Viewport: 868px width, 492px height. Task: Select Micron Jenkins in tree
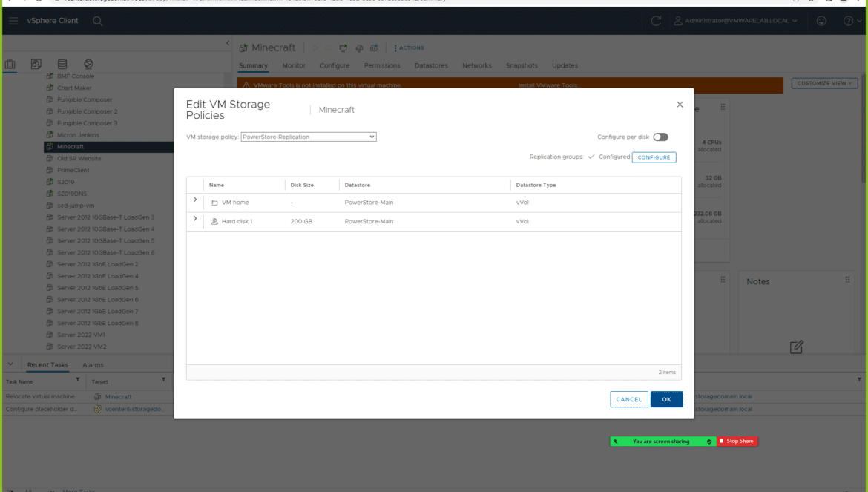tap(78, 135)
